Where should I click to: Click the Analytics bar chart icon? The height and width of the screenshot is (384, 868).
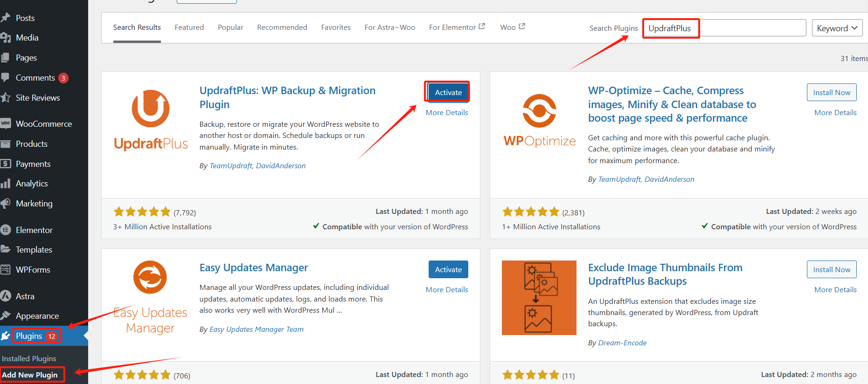point(6,184)
